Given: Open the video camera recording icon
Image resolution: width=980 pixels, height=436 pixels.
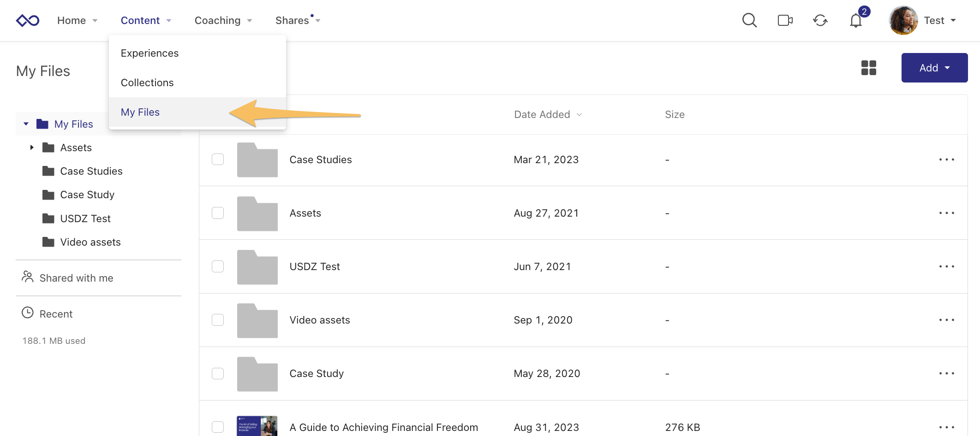Looking at the screenshot, I should coord(785,20).
